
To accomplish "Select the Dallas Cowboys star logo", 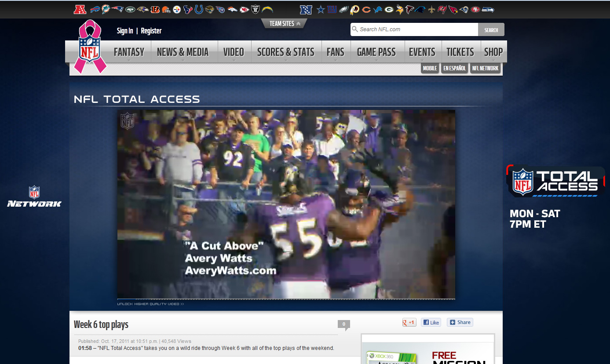I will (x=321, y=9).
